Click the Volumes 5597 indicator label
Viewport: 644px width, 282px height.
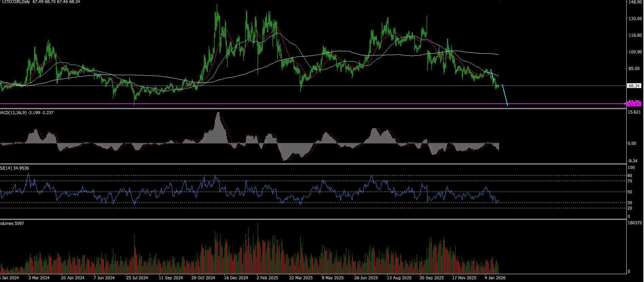pos(12,224)
